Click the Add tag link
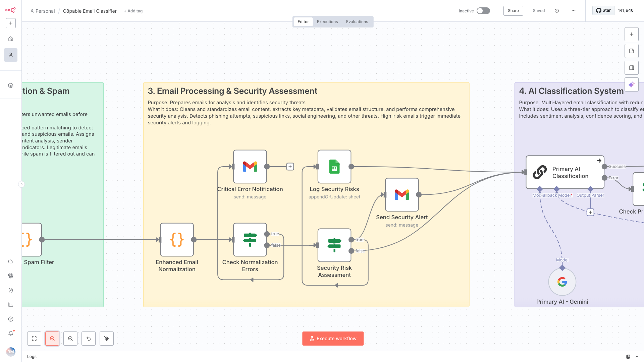 [133, 11]
